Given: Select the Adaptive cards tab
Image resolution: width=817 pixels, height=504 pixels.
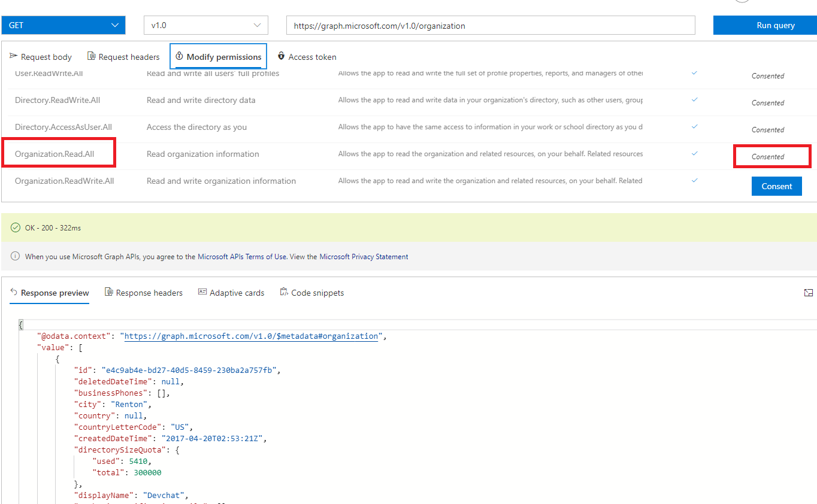Looking at the screenshot, I should 237,293.
